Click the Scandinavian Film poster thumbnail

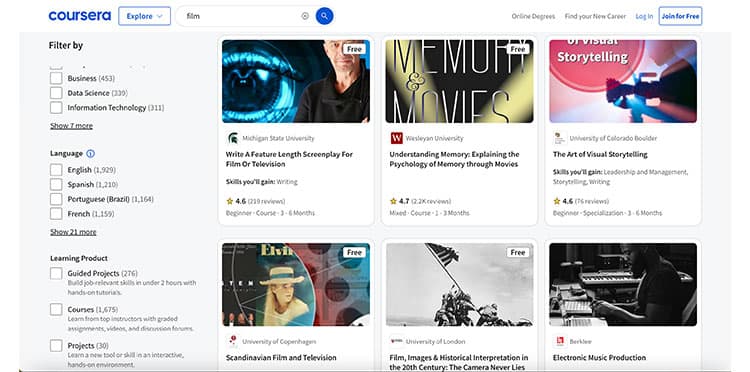(296, 284)
